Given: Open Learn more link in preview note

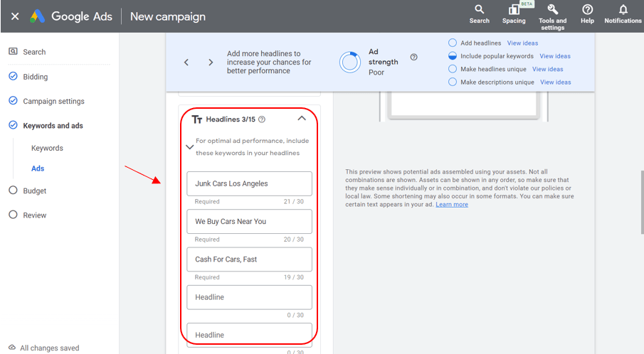Looking at the screenshot, I should tap(452, 205).
